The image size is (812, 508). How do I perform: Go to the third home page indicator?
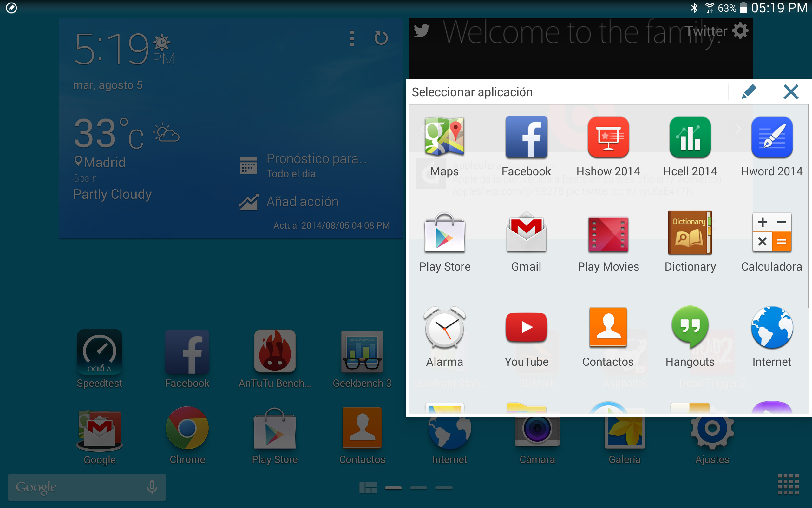(x=444, y=487)
